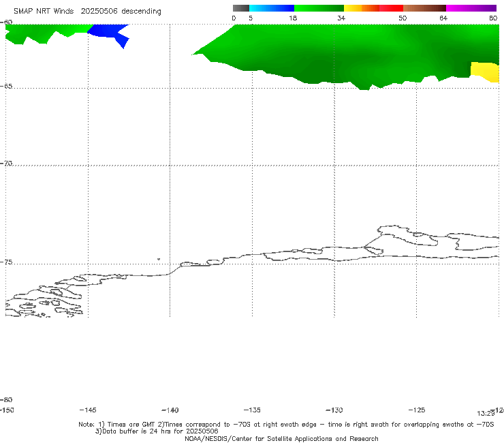Click the "-135" longitude axis label
This screenshot has width=504, height=443.
coord(252,410)
